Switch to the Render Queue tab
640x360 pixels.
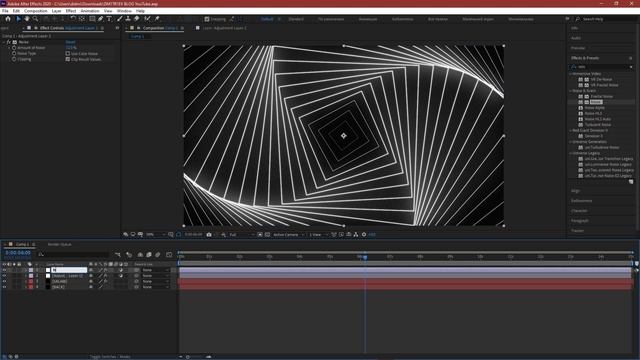(60, 244)
